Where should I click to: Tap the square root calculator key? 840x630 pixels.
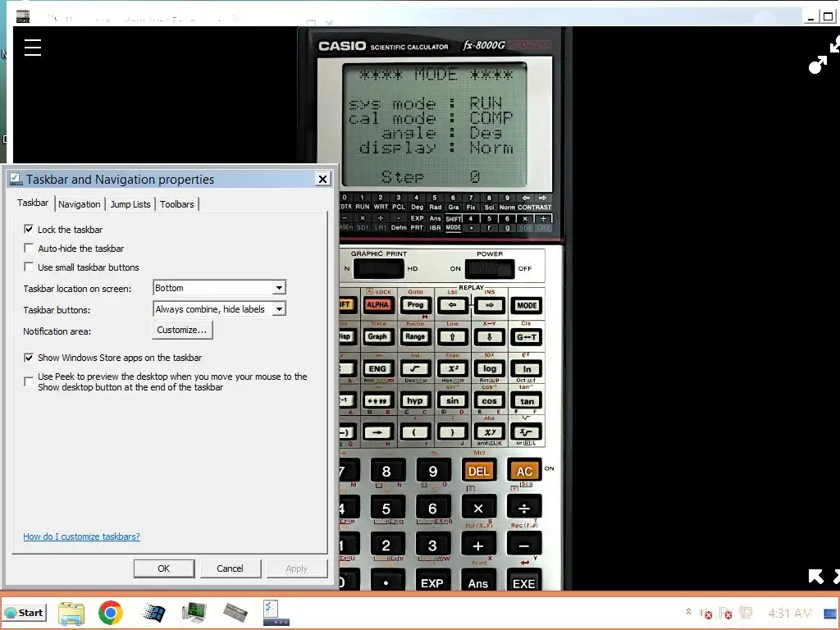(415, 368)
